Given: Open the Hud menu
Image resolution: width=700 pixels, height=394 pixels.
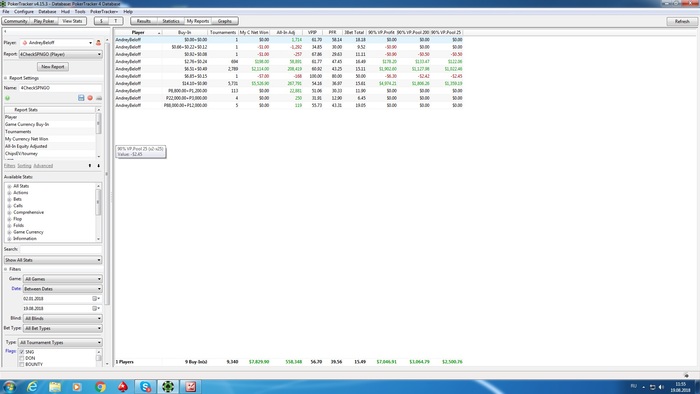Looking at the screenshot, I should pyautogui.click(x=65, y=12).
